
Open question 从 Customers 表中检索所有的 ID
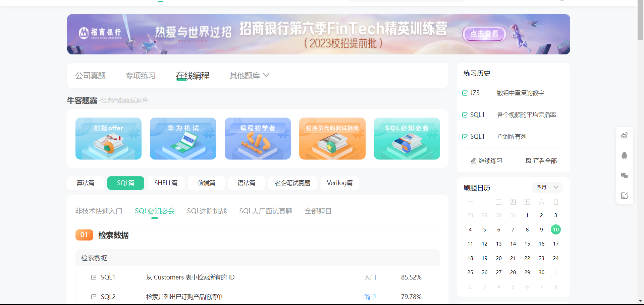(x=190, y=277)
